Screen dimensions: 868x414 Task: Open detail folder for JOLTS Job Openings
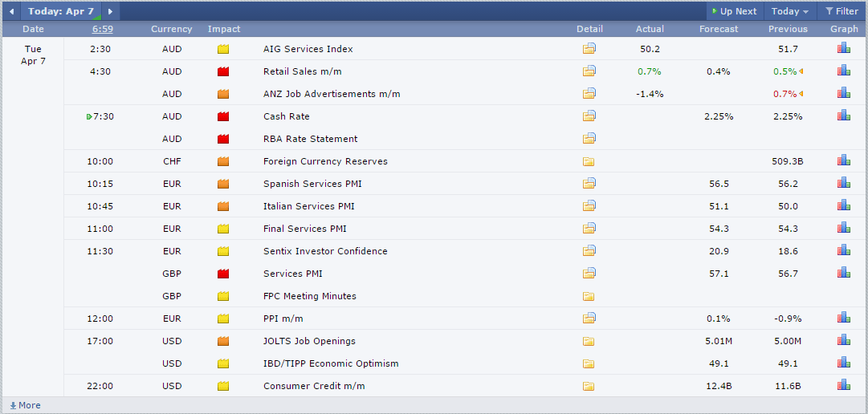589,341
